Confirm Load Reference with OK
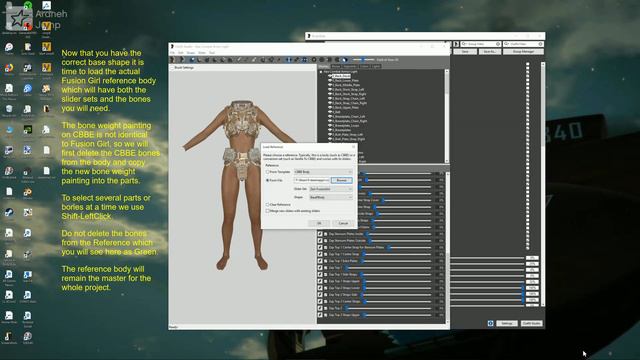The height and width of the screenshot is (360, 640). pyautogui.click(x=319, y=223)
